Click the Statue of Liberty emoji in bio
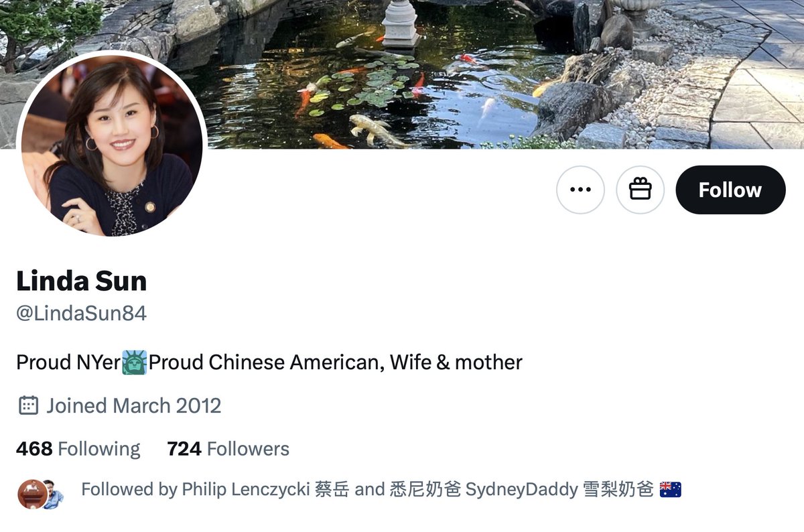804x532 pixels. pos(134,362)
